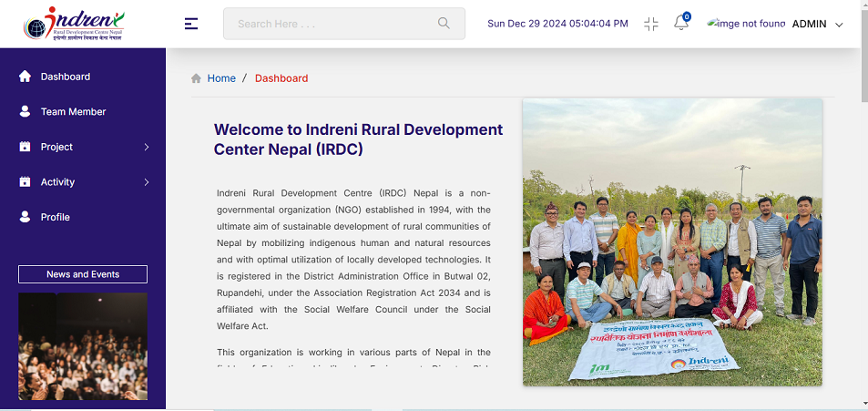868x411 pixels.
Task: Toggle sidebar with hamburger menu icon
Action: (x=191, y=24)
